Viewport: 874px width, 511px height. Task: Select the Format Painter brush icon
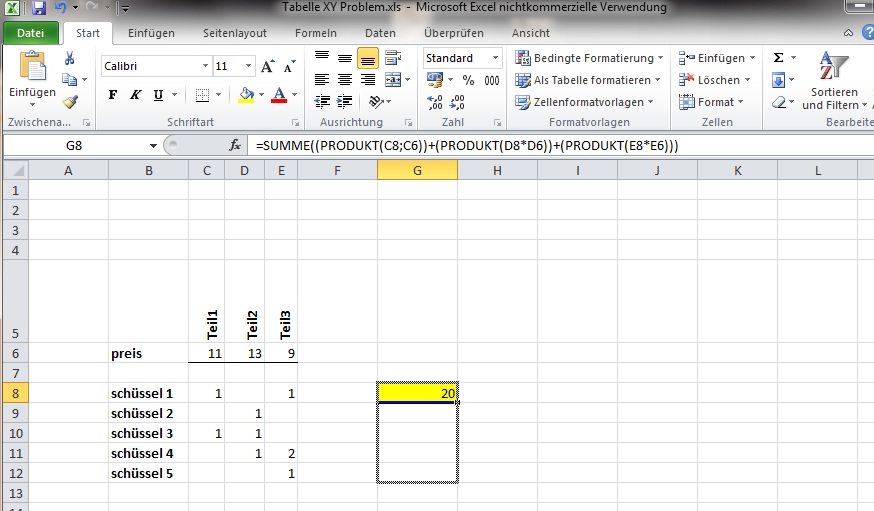coord(70,101)
